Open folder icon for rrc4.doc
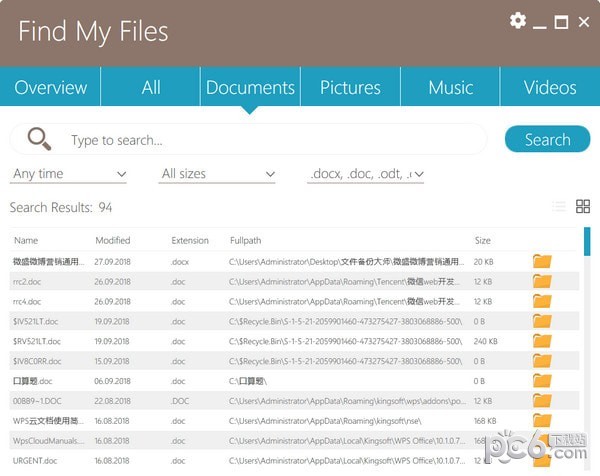Image resolution: width=600 pixels, height=476 pixels. pos(542,302)
